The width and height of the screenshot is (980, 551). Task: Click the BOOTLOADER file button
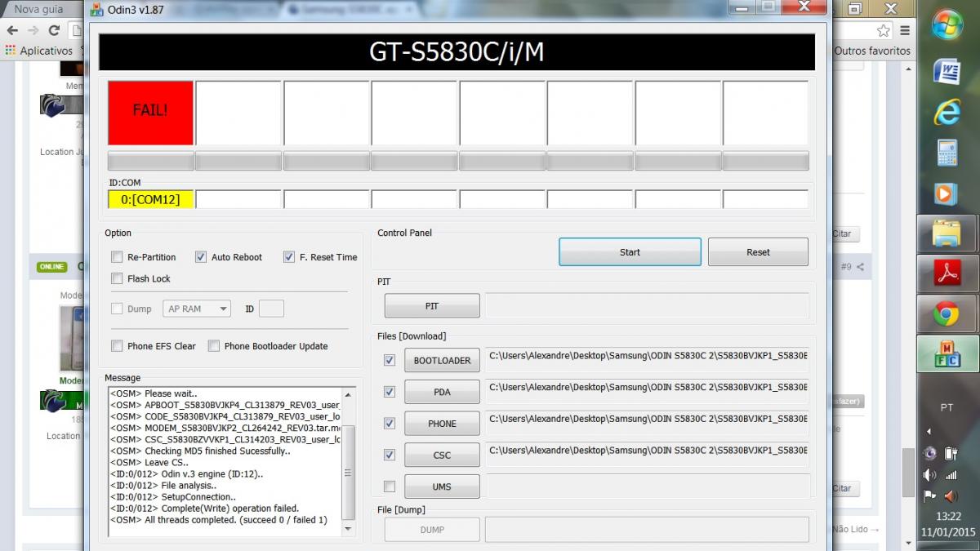tap(442, 360)
